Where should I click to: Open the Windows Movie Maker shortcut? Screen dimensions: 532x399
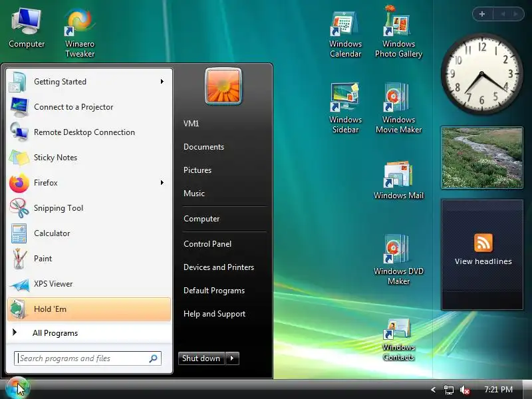pos(398,108)
